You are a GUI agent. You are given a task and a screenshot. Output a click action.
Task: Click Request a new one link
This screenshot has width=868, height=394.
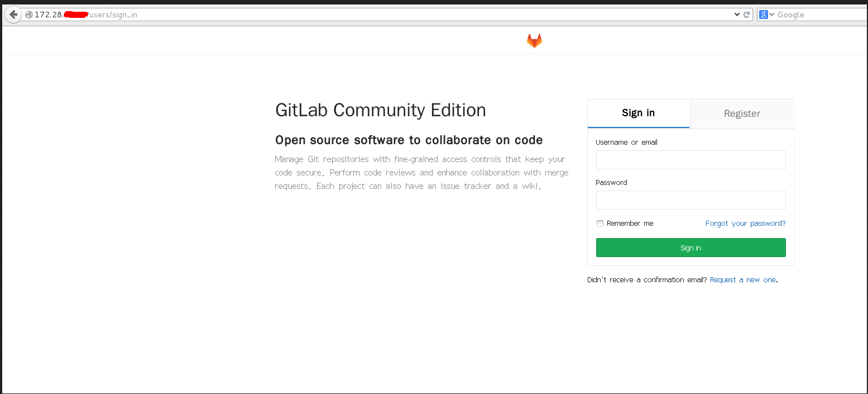(x=742, y=280)
